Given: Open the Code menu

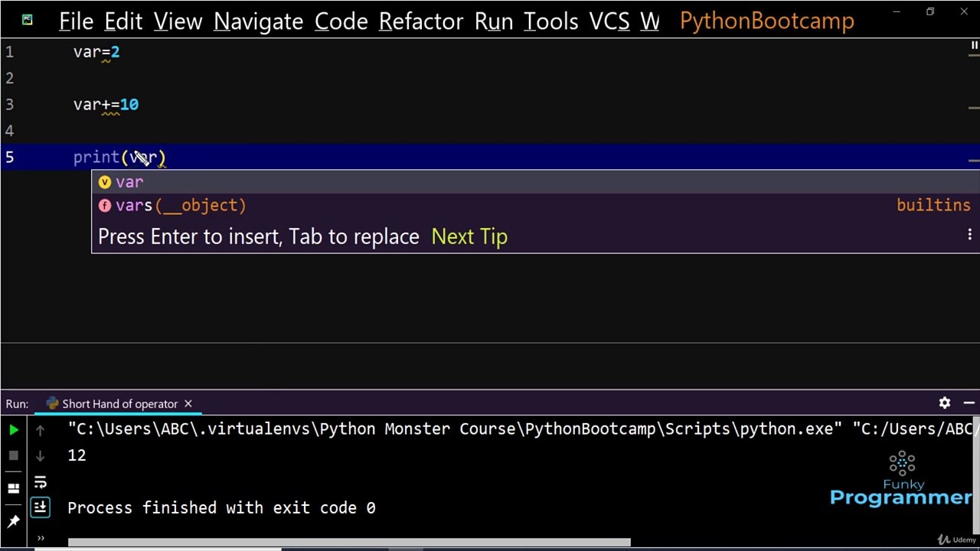Looking at the screenshot, I should pos(341,21).
